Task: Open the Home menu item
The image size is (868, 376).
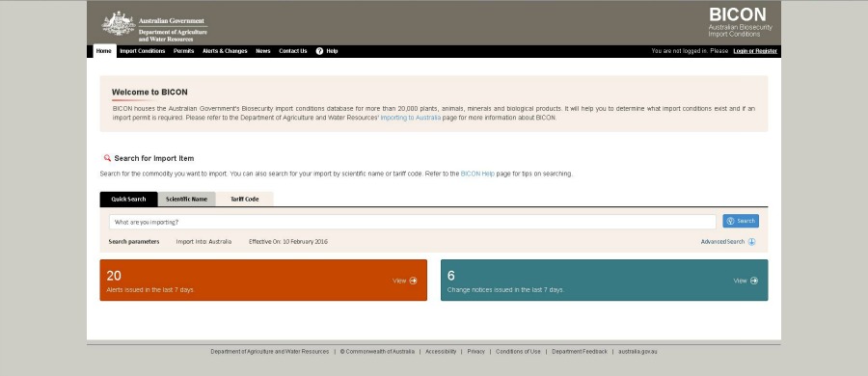Action: 103,51
